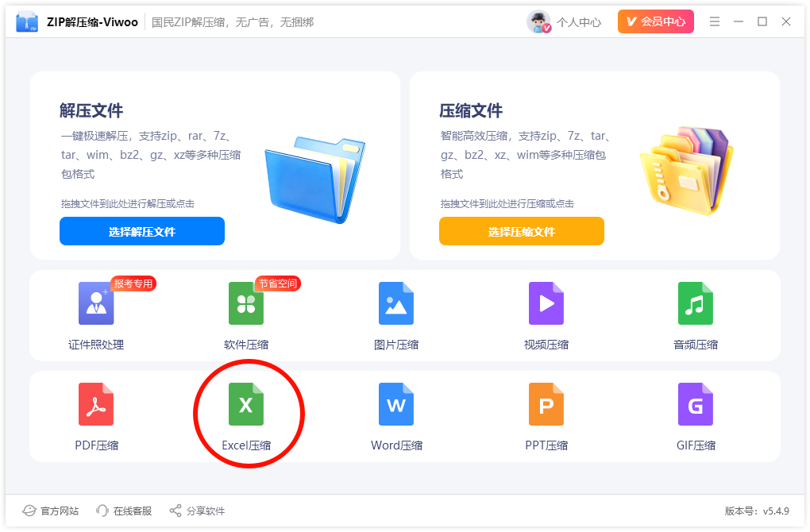This screenshot has width=810, height=532.
Task: Click the 选择解压文件 button
Action: coord(142,231)
